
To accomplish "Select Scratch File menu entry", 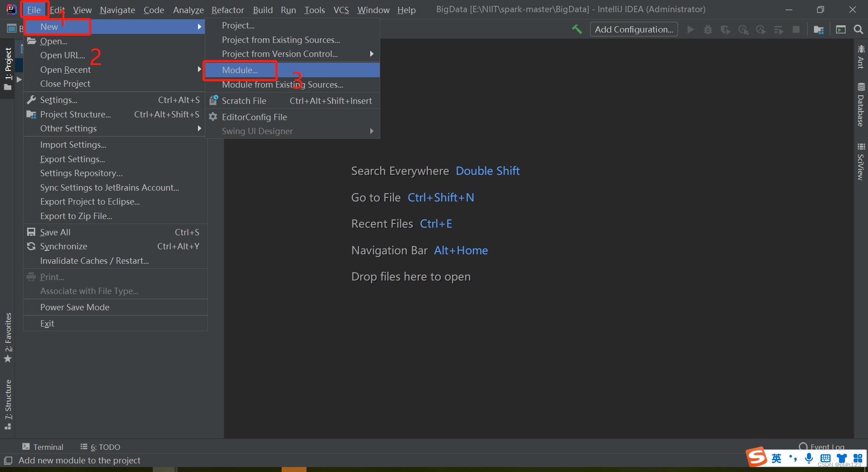I will 292,101.
